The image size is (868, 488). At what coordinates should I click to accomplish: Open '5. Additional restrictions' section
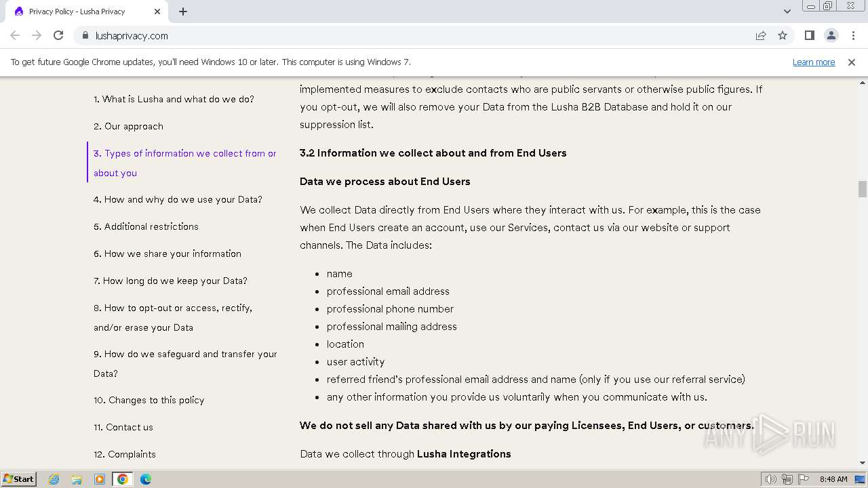click(146, 226)
